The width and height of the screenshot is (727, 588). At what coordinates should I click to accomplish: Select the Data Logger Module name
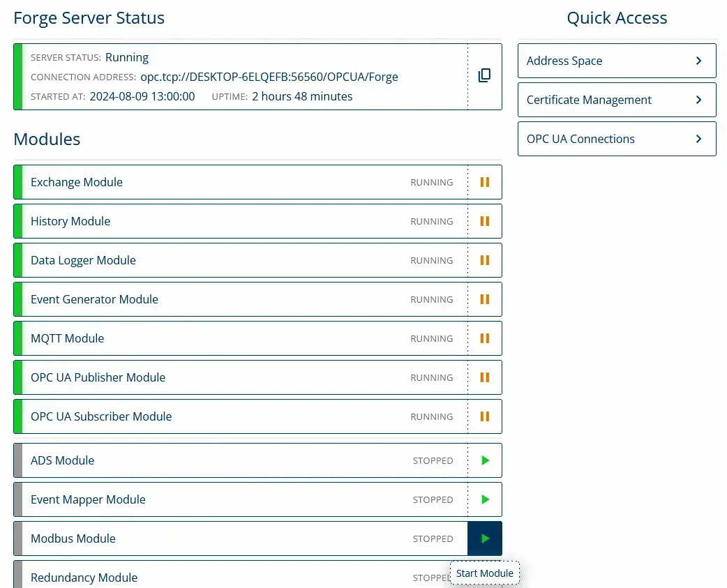[x=83, y=260]
